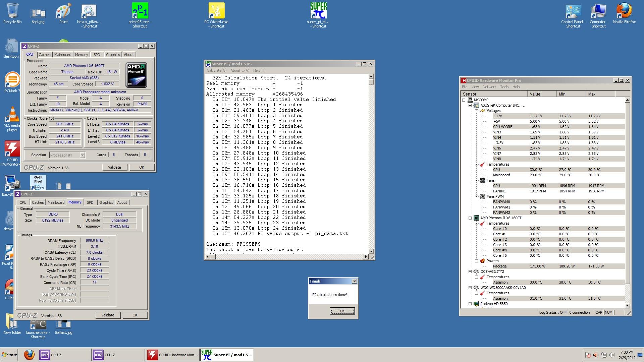Open the Recycle Bin desktop icon
Image resolution: width=644 pixels, height=362 pixels.
12,13
